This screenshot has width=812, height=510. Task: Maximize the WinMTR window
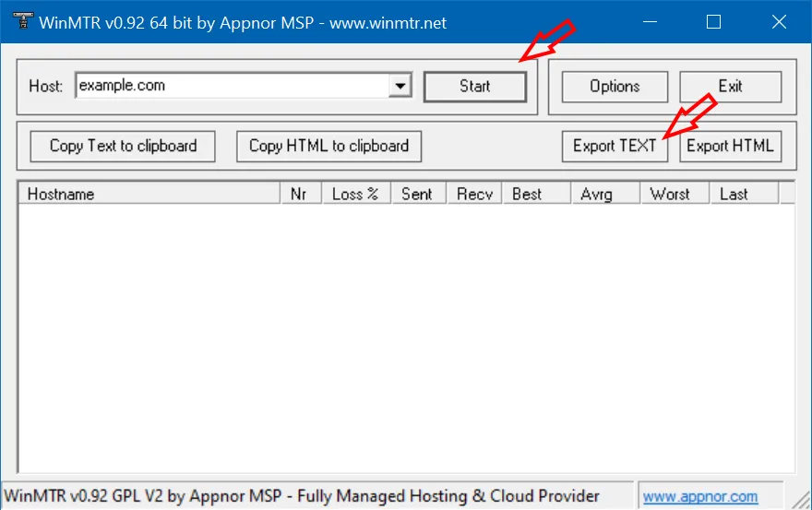point(713,22)
